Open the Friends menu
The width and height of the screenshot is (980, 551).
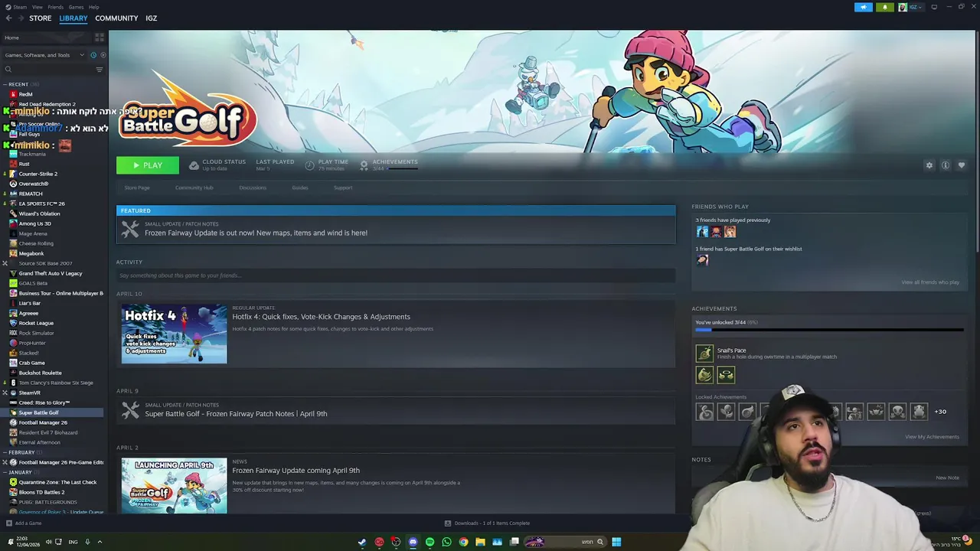point(55,7)
